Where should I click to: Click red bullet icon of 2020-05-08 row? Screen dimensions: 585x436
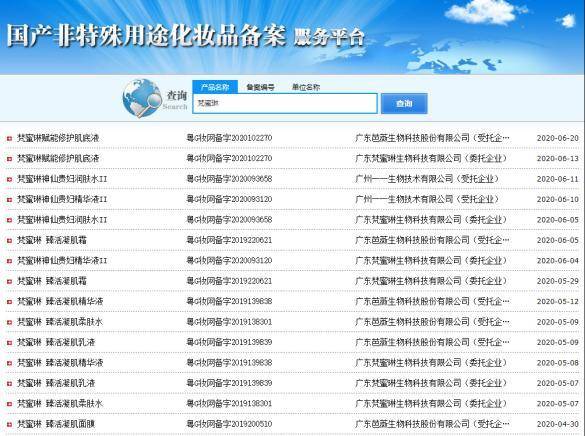coord(9,363)
